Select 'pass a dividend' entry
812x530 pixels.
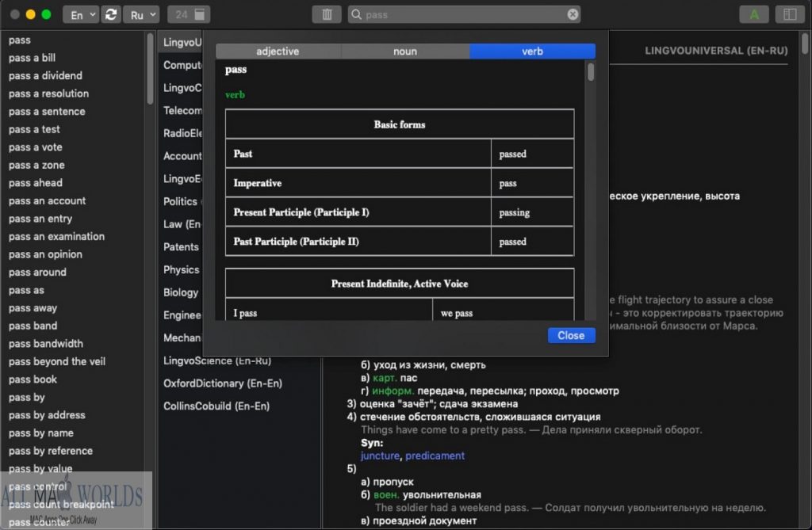pos(45,75)
